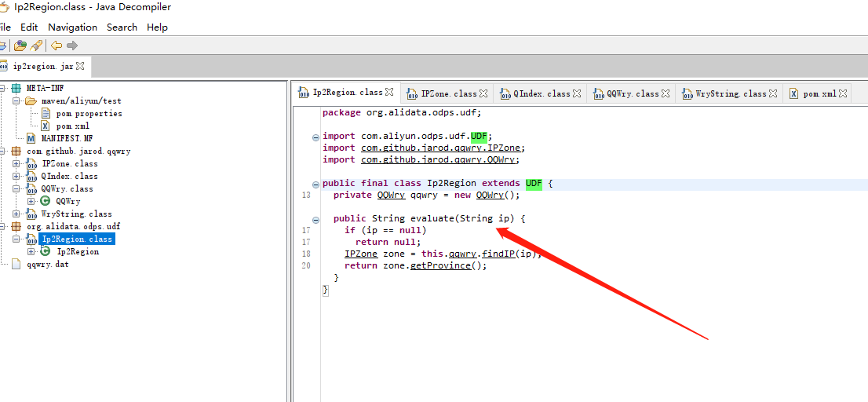Collapse the evaluate method fold
868x402 pixels.
(x=316, y=219)
